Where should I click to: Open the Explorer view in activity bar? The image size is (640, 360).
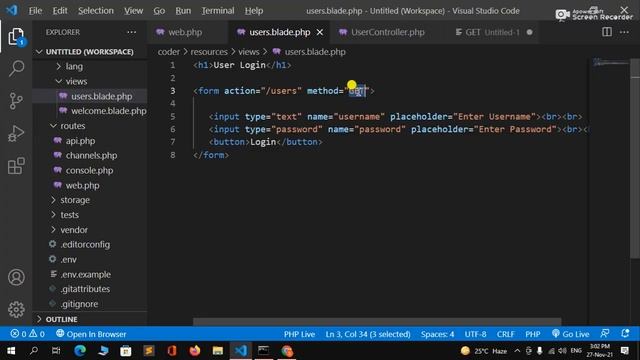tap(16, 37)
